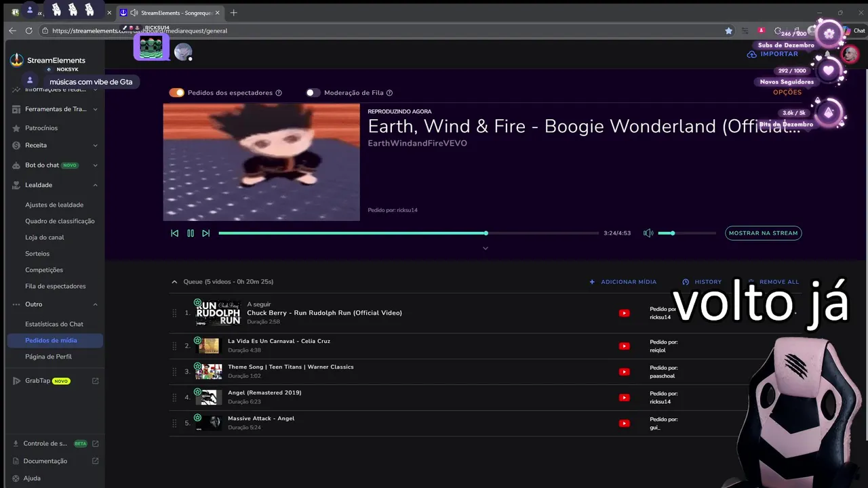This screenshot has width=868, height=488.
Task: Reload the browser page
Action: (x=28, y=30)
